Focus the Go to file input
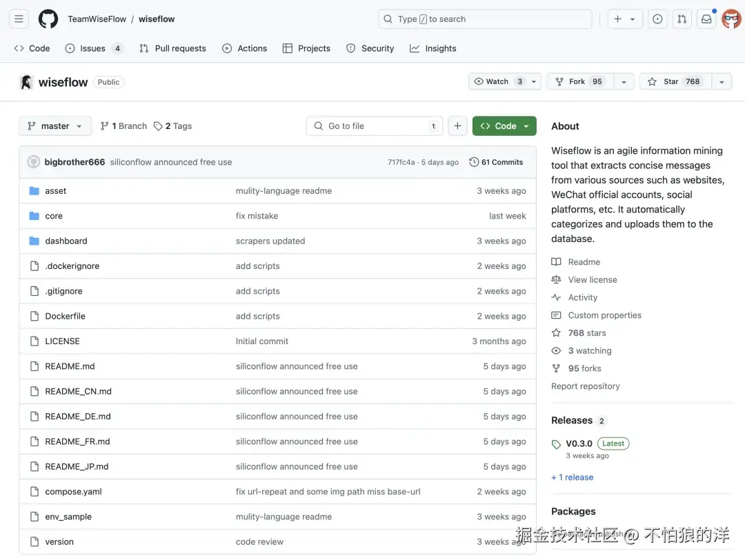Screen dimensions: 745x560 coord(375,126)
